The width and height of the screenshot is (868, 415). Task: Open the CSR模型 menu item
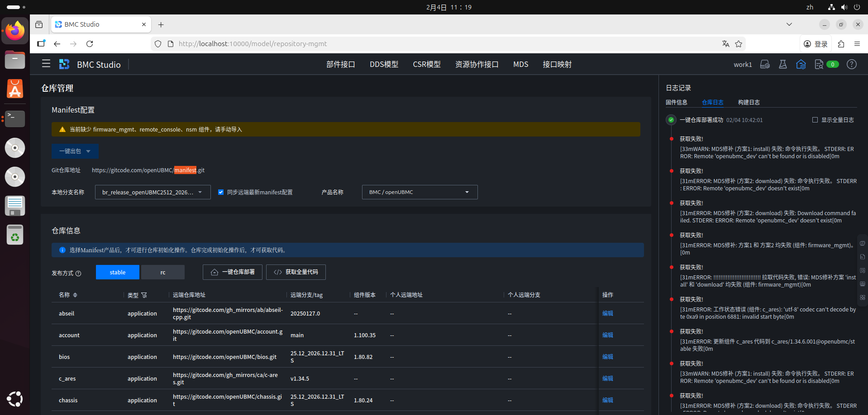(426, 65)
